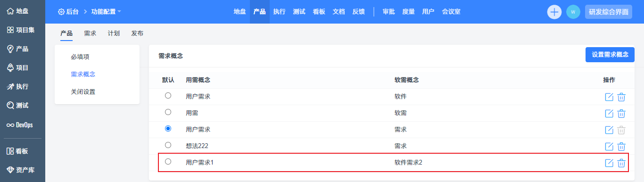Click the blue plus quick-create icon
Viewport: 644px width, 182px height.
point(554,12)
